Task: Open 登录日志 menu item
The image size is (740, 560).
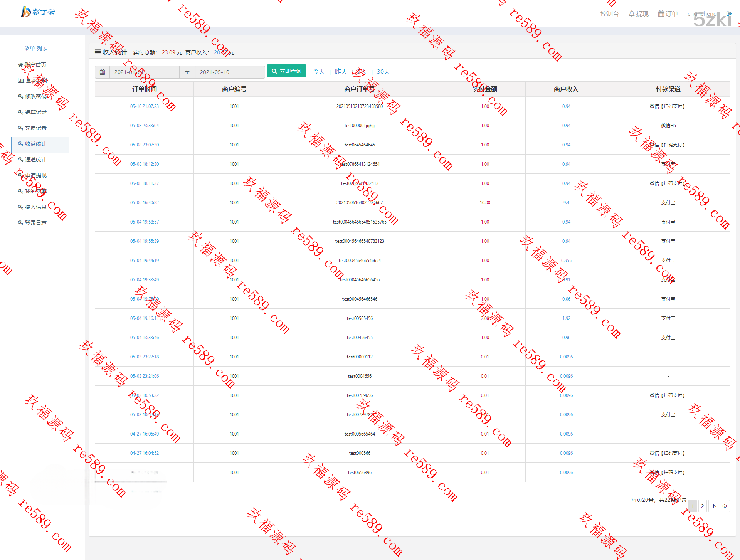Action: coord(35,223)
